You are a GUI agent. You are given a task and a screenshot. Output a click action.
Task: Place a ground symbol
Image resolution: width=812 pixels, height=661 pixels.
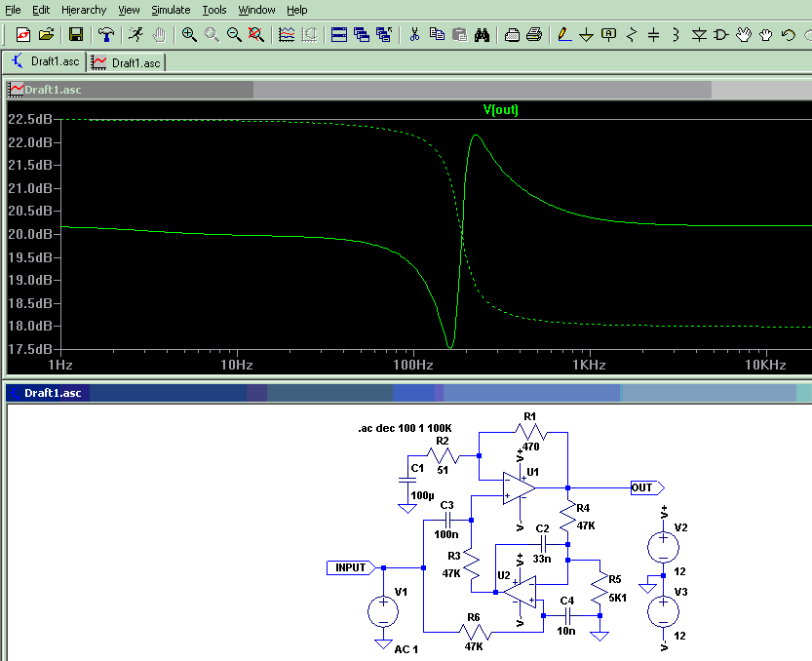tap(586, 35)
